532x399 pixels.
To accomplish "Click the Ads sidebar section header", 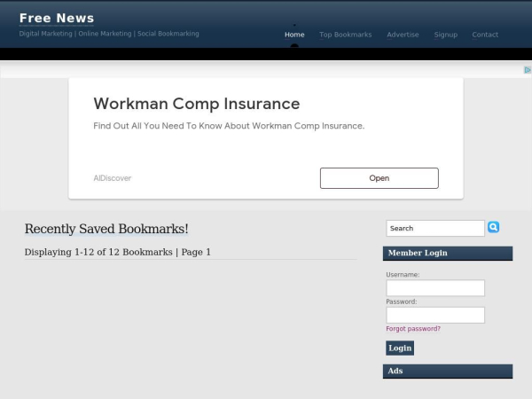I will click(448, 371).
